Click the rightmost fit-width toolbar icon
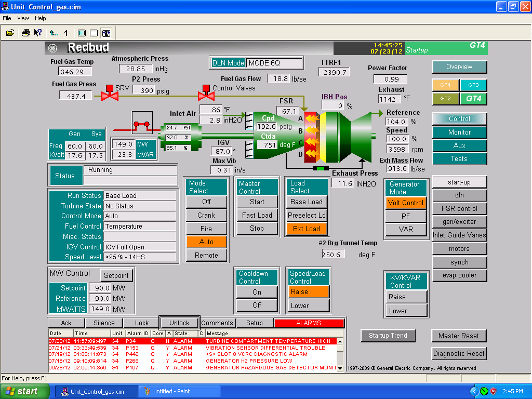This screenshot has height=399, width=532. 106,33
